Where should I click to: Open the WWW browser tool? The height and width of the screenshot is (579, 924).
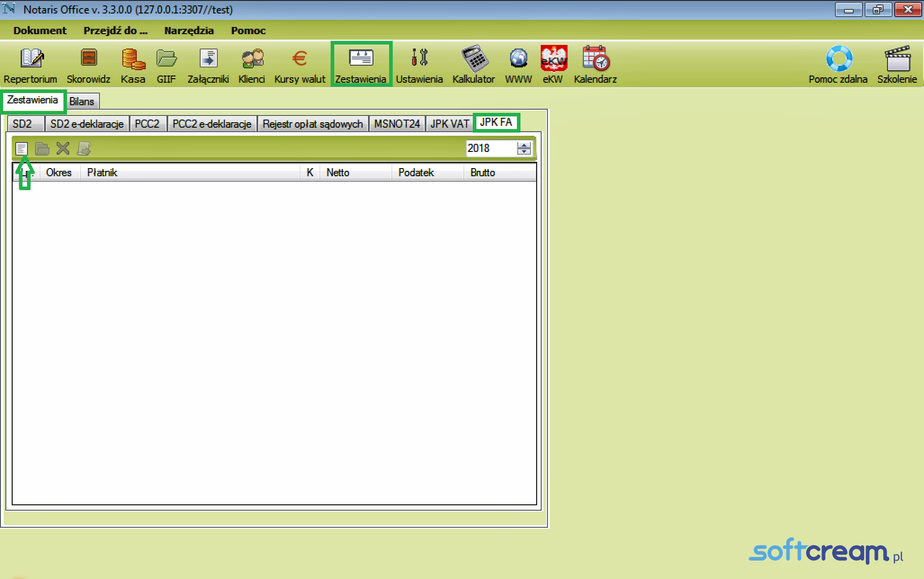point(518,65)
